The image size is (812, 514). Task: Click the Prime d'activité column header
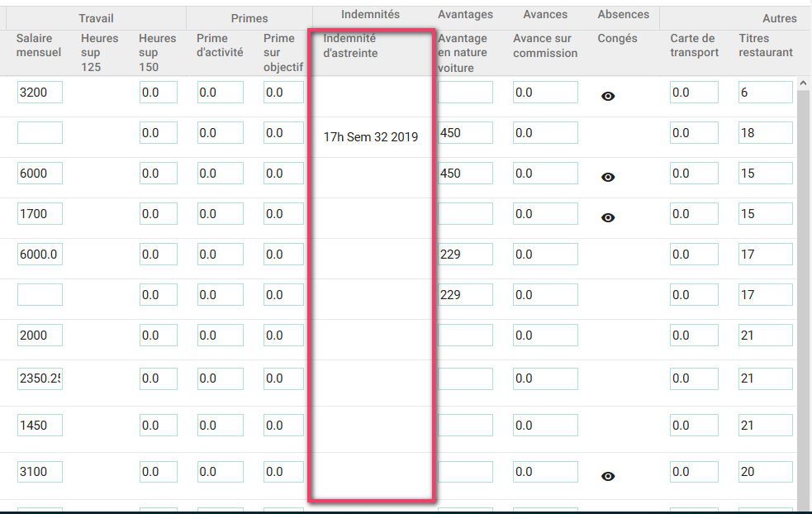(220, 45)
